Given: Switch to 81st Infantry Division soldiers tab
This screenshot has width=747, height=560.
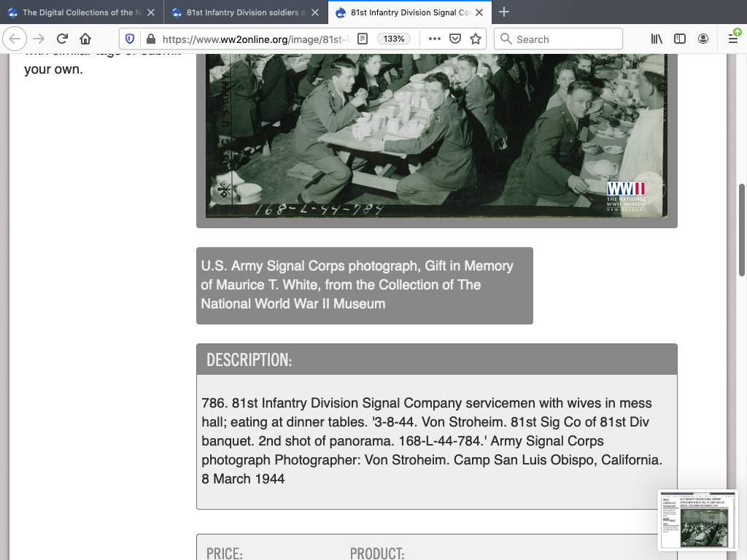Looking at the screenshot, I should [x=241, y=12].
